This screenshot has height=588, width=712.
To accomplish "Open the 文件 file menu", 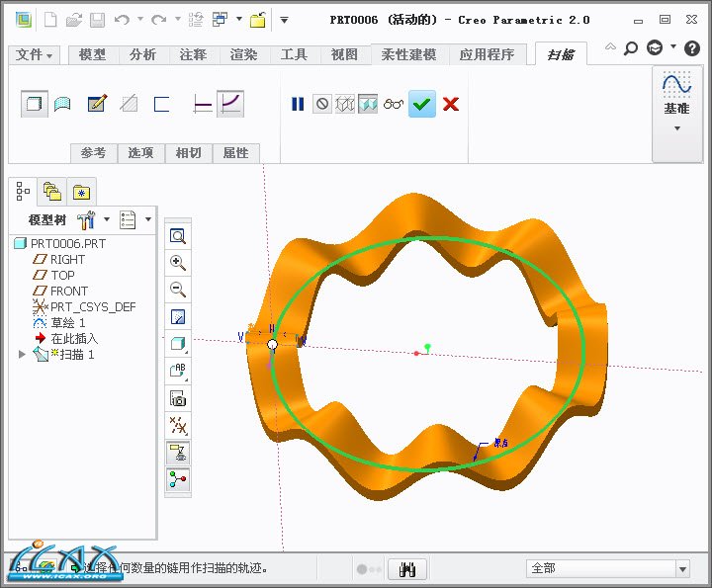I will pyautogui.click(x=36, y=55).
